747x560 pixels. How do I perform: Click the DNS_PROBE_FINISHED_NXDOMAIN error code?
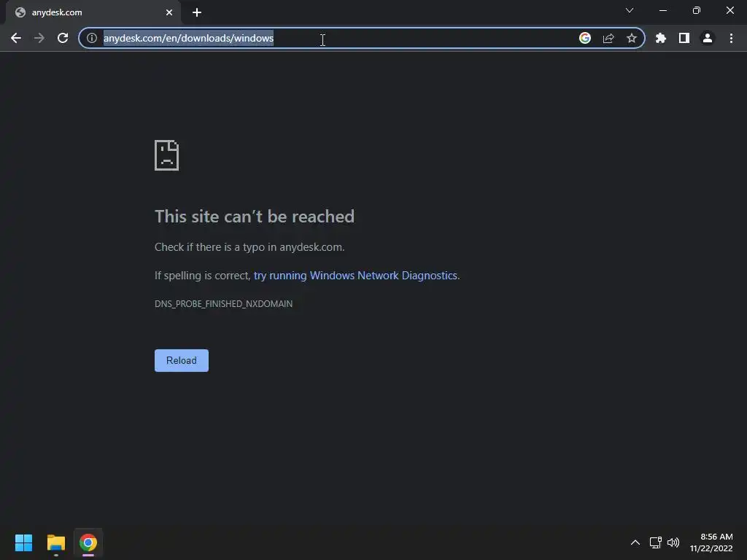(x=223, y=304)
